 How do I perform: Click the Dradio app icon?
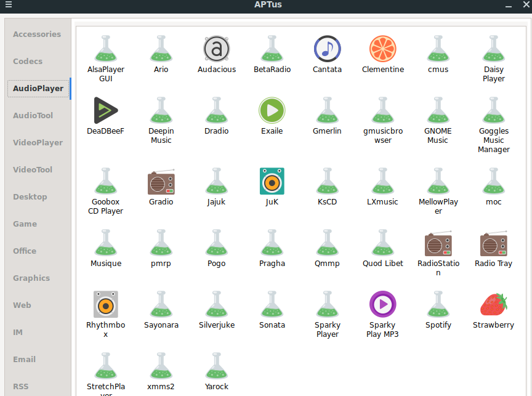coord(217,110)
